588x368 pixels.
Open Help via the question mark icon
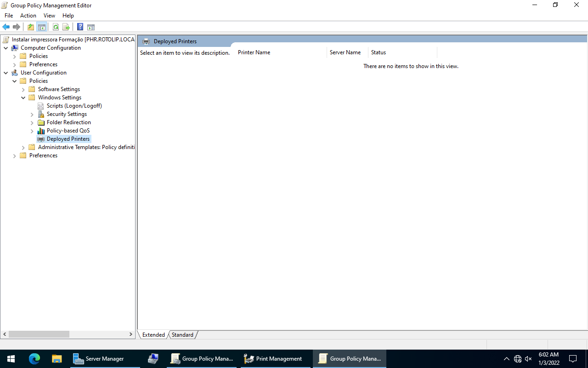80,27
